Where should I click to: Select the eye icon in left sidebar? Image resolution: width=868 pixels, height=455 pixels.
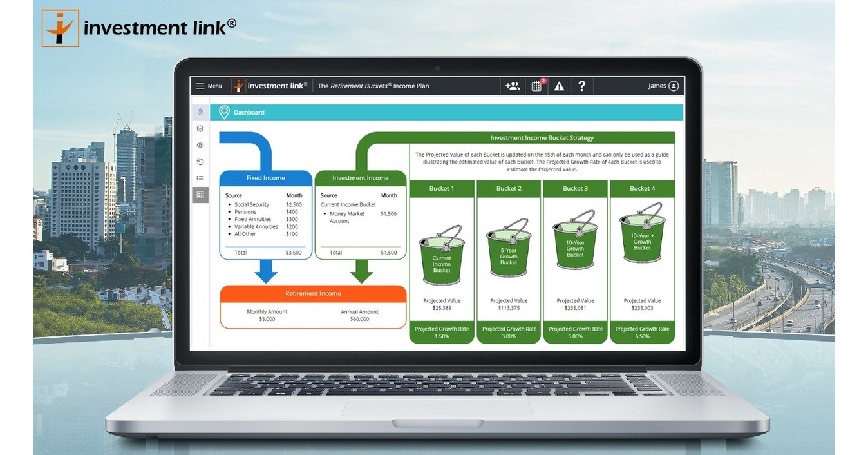pyautogui.click(x=200, y=145)
